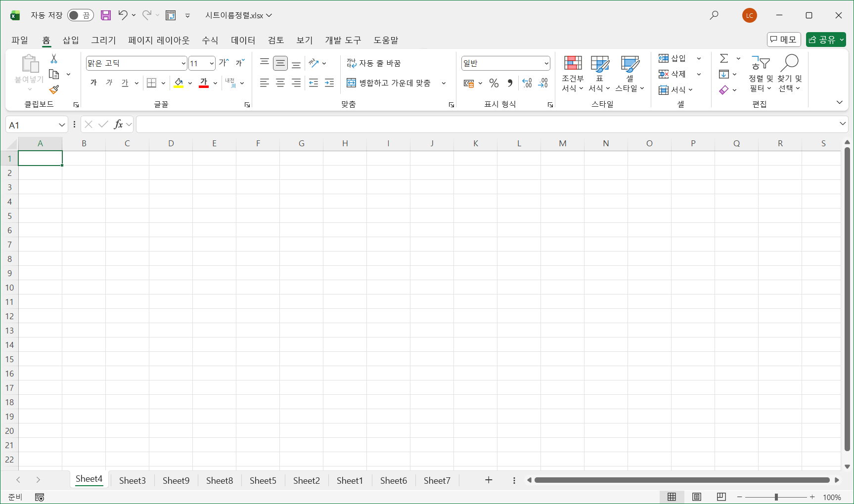The image size is (854, 504).
Task: Open Find and Select (찾기 및 선택)
Action: pos(789,74)
